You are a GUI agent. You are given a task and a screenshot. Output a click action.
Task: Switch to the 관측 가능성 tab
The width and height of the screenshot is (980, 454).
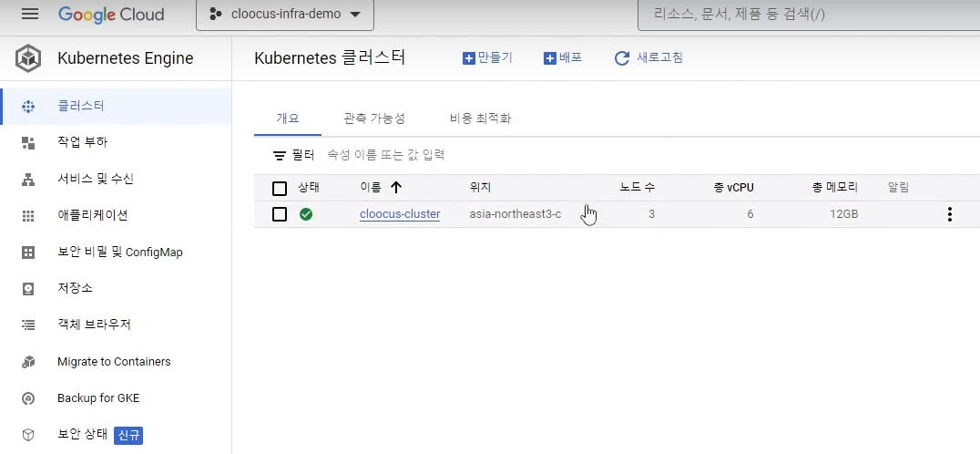374,119
